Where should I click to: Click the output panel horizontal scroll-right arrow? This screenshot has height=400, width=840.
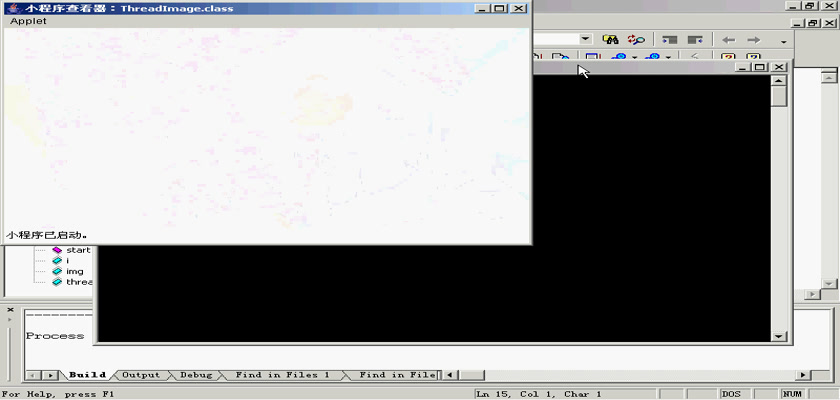(x=802, y=375)
